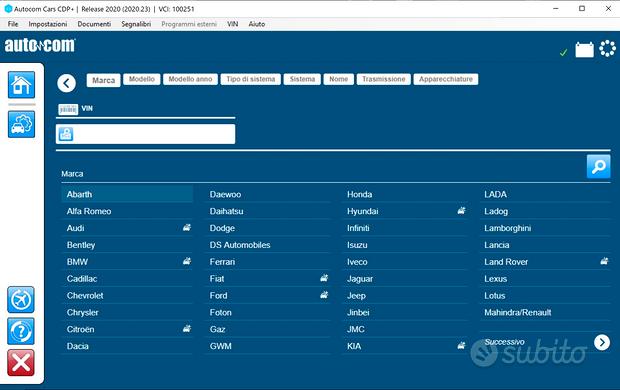The height and width of the screenshot is (390, 620).
Task: Click the car icon beside Audi
Action: [187, 227]
